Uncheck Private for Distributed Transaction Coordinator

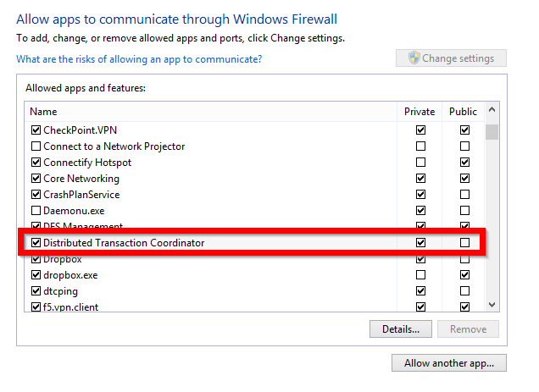click(421, 243)
